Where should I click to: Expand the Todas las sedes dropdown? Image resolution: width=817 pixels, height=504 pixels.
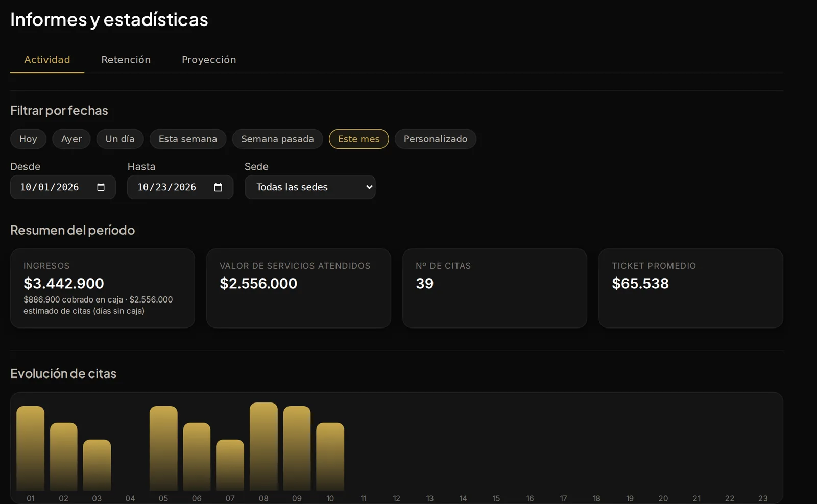pyautogui.click(x=310, y=187)
